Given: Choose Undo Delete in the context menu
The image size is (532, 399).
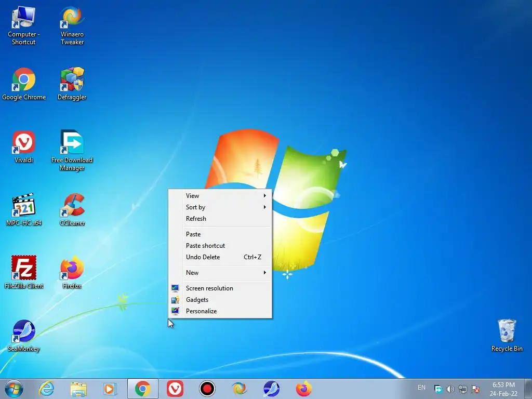Looking at the screenshot, I should pyautogui.click(x=220, y=257).
